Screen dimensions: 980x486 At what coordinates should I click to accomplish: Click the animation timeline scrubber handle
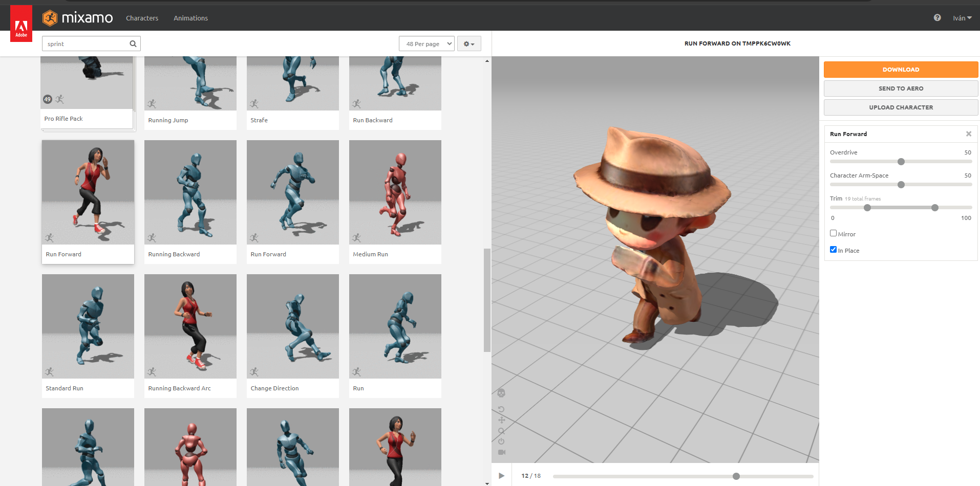pos(736,476)
